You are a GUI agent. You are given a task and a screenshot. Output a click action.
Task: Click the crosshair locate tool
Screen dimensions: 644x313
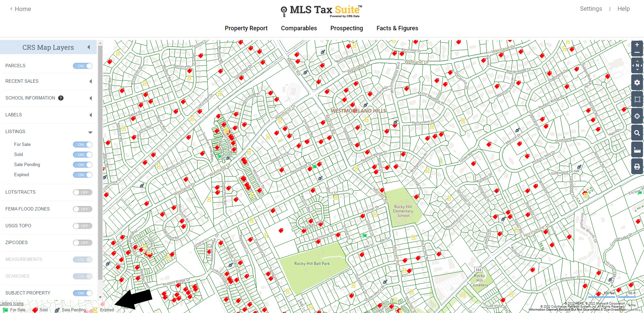click(637, 116)
